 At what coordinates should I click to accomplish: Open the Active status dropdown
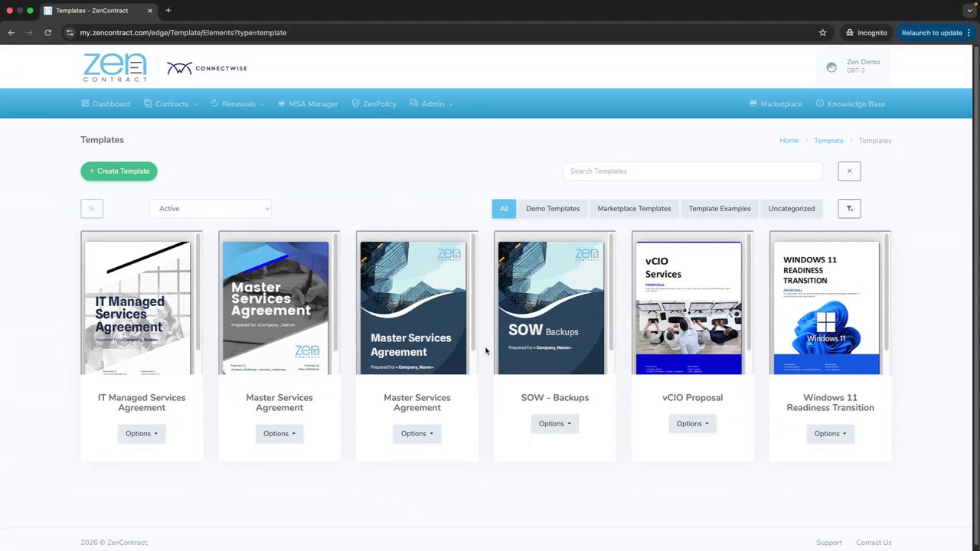click(211, 208)
